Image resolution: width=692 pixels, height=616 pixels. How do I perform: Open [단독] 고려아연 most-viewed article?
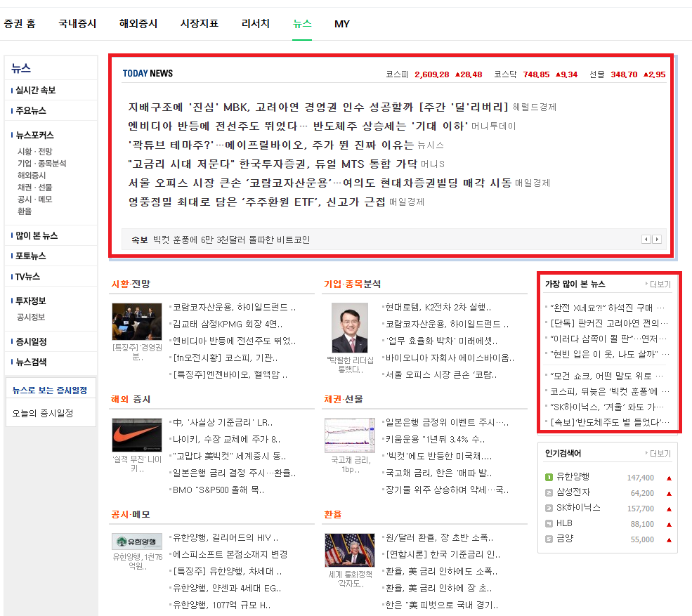tap(609, 323)
